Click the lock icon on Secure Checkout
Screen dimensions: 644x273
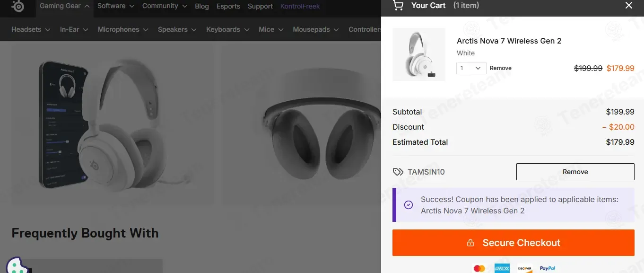(470, 243)
